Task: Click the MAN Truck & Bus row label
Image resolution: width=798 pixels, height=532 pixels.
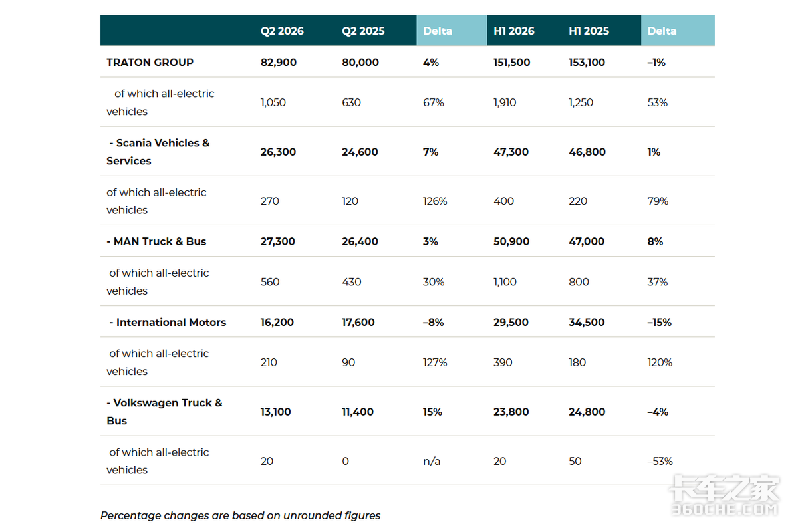Action: (x=156, y=241)
